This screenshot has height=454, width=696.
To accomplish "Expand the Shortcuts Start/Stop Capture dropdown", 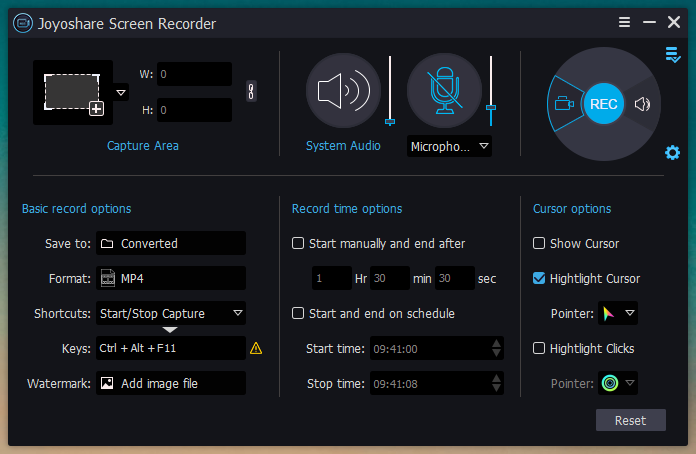I will click(171, 313).
